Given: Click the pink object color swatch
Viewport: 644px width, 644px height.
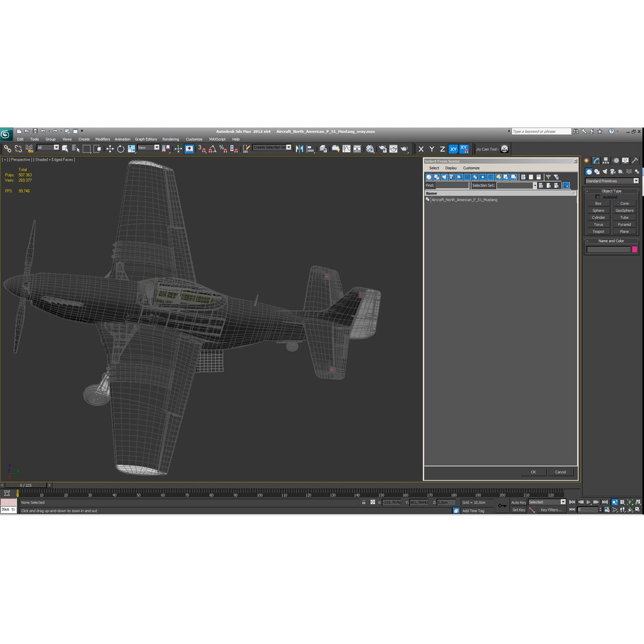Looking at the screenshot, I should point(634,249).
